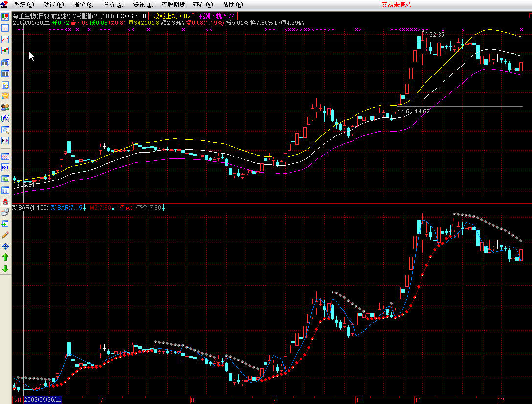Open the orange mail message icon
Image resolution: width=532 pixels, height=404 pixels.
[x=5, y=96]
